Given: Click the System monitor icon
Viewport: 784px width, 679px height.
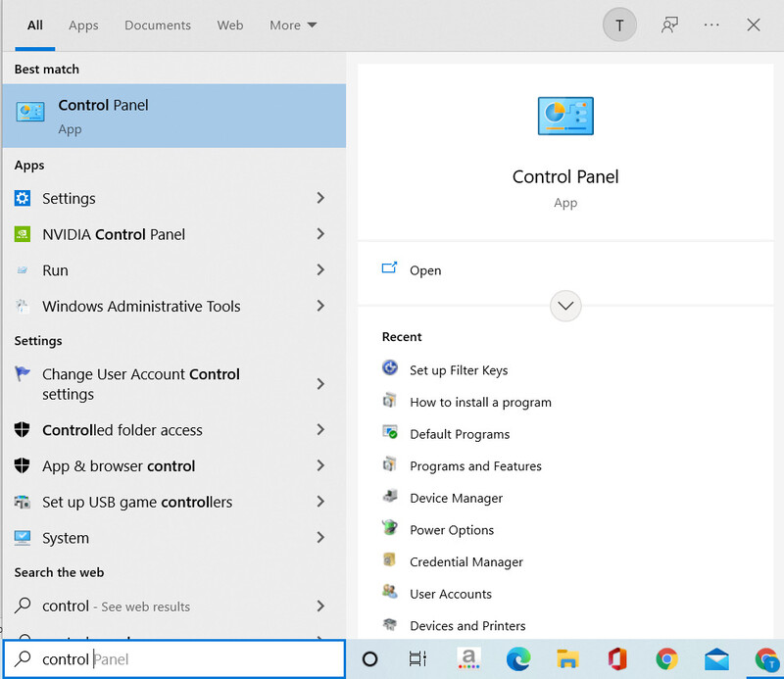Looking at the screenshot, I should coord(22,538).
